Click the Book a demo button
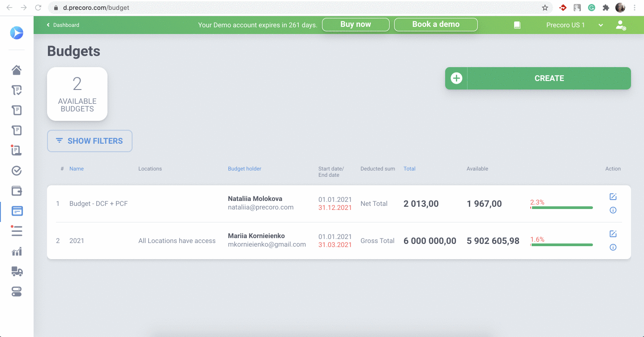This screenshot has width=644, height=337. 436,25
